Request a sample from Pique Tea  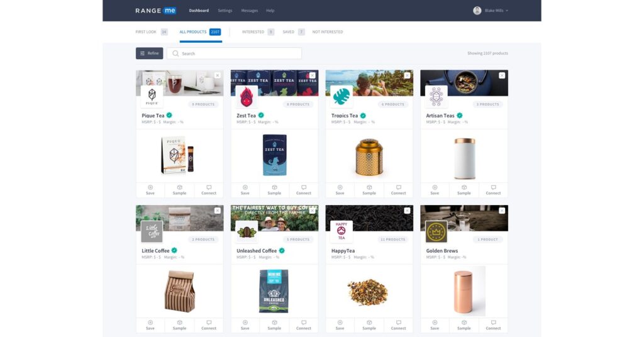[x=179, y=190]
